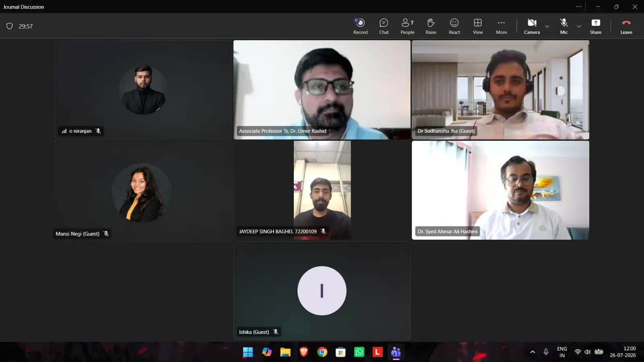644x362 pixels.
Task: Click the system tray microphone icon
Action: [x=546, y=352]
